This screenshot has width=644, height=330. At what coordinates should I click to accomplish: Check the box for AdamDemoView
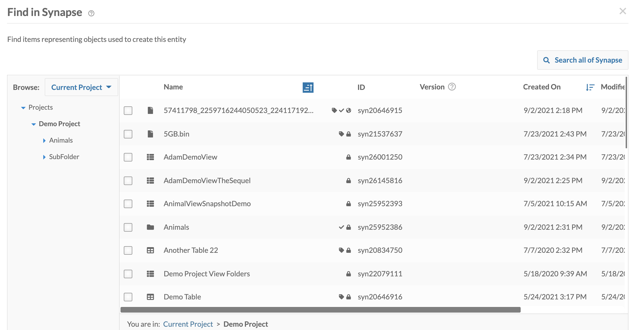[128, 157]
